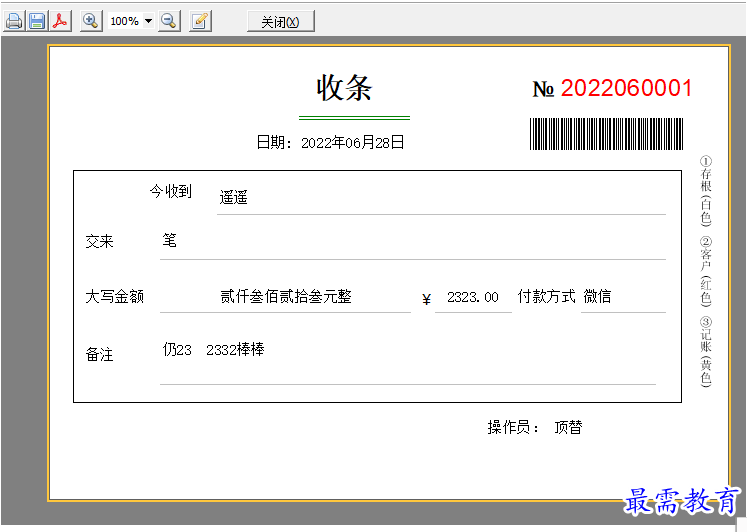Click the receipt number 2022060001
The width and height of the screenshot is (747, 532).
pos(626,88)
